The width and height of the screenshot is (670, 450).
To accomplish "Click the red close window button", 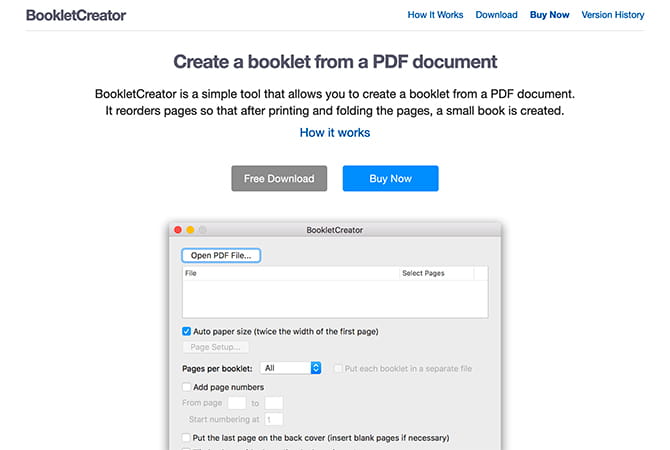I will (178, 230).
